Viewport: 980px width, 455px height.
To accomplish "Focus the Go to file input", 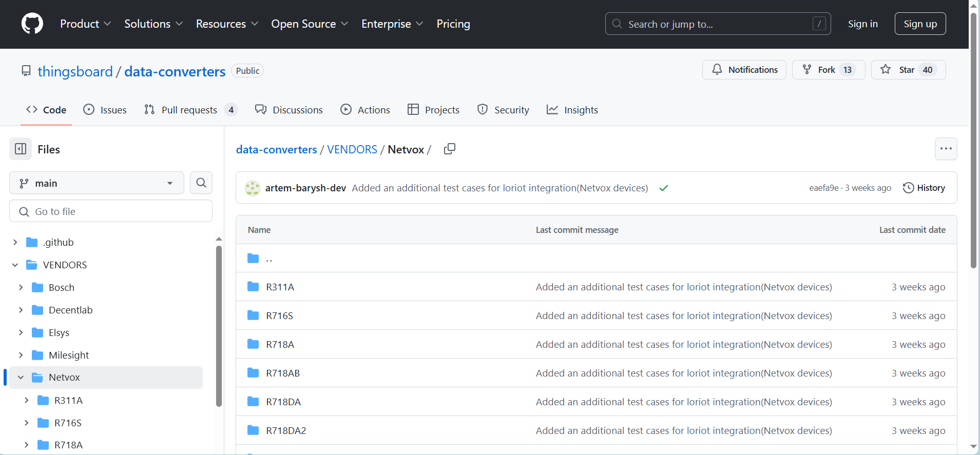I will (111, 211).
